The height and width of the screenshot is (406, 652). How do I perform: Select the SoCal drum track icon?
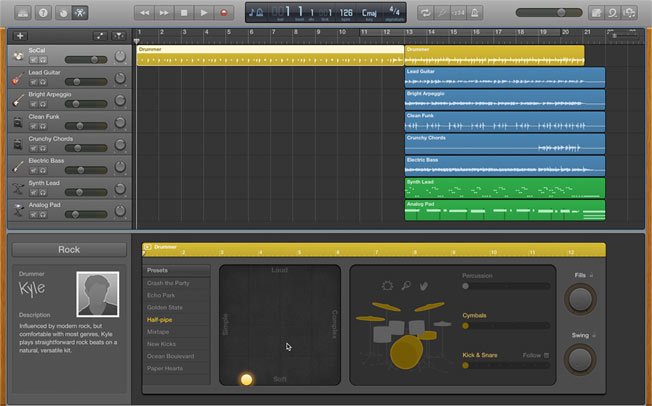[x=18, y=56]
